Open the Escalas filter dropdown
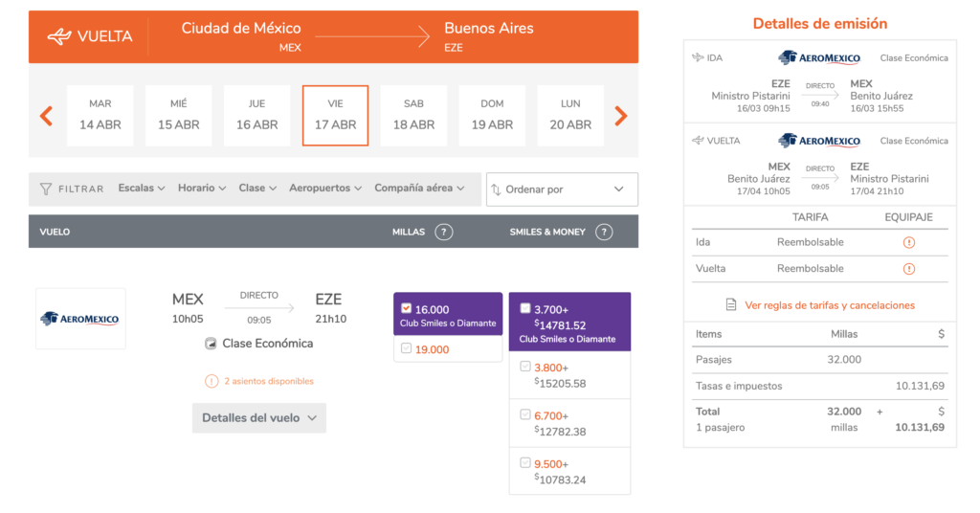This screenshot has width=980, height=513. coord(142,189)
